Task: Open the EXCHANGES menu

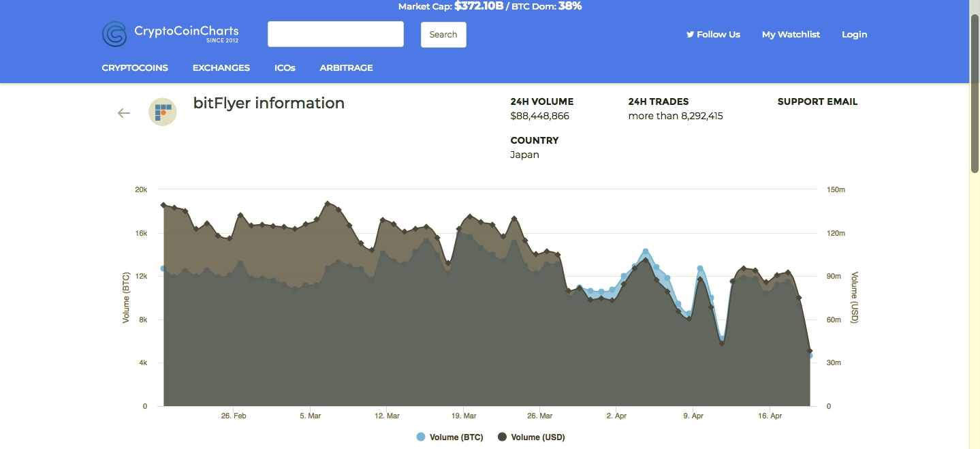Action: [x=221, y=68]
